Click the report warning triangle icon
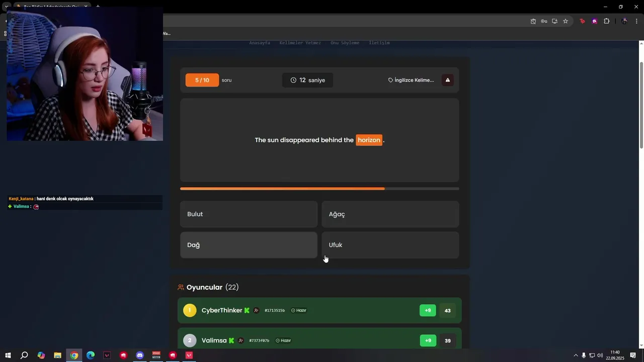The width and height of the screenshot is (644, 362). click(448, 80)
